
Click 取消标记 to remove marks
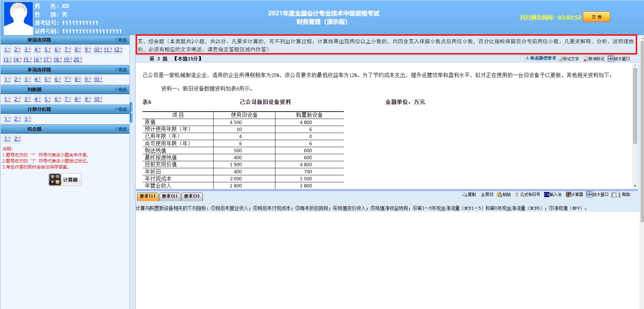(x=594, y=59)
